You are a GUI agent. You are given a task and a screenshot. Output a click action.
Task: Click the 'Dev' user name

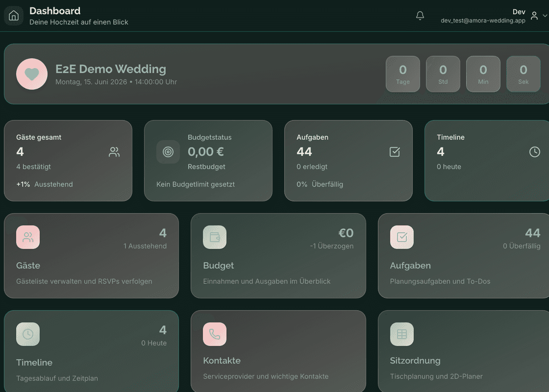pos(519,12)
